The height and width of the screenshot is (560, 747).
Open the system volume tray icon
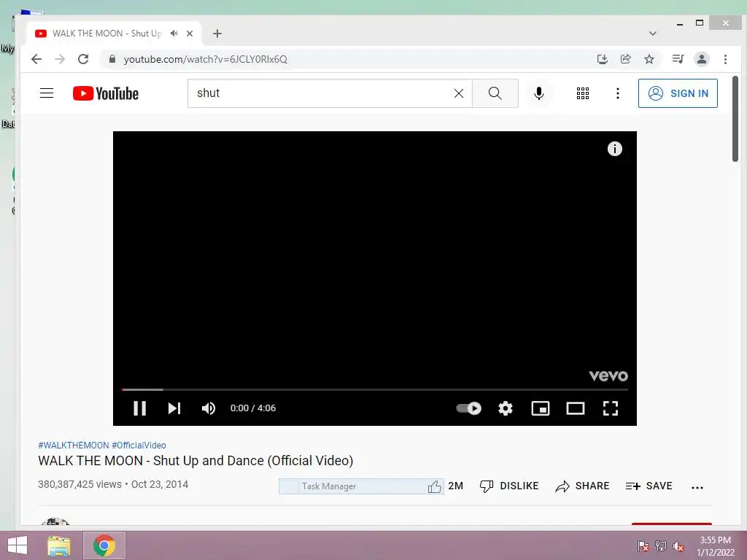click(x=678, y=546)
